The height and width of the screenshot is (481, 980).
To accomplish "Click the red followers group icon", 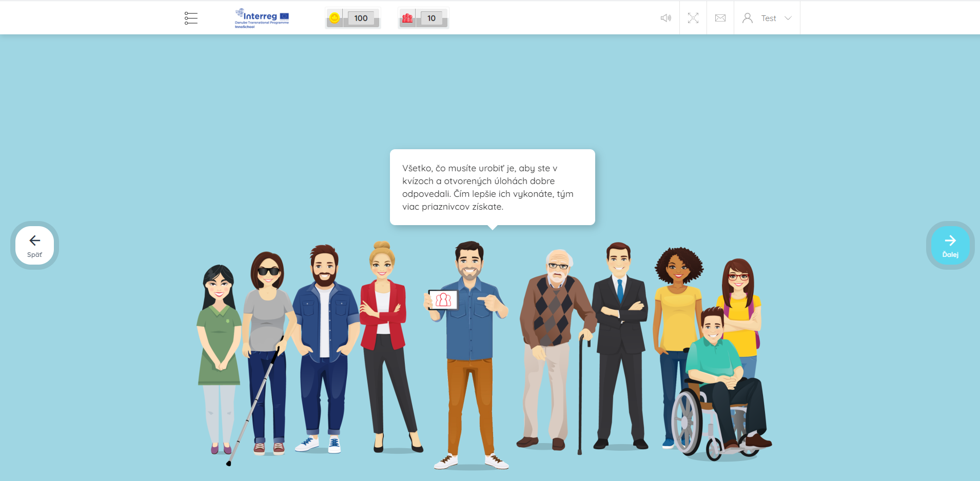I will (x=407, y=18).
